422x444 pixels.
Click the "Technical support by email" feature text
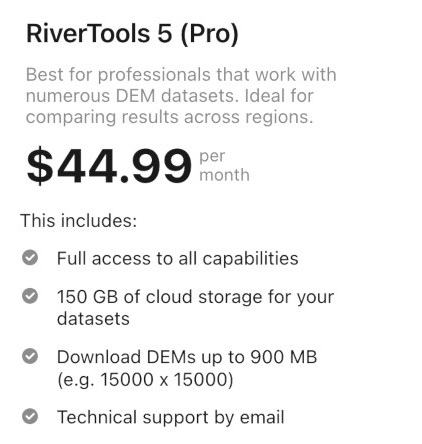pos(171,417)
